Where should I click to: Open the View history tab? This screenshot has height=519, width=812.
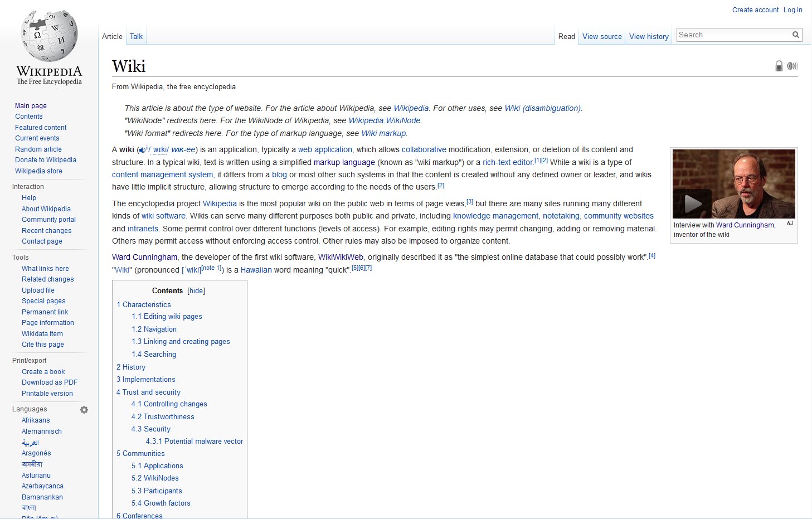pos(649,36)
